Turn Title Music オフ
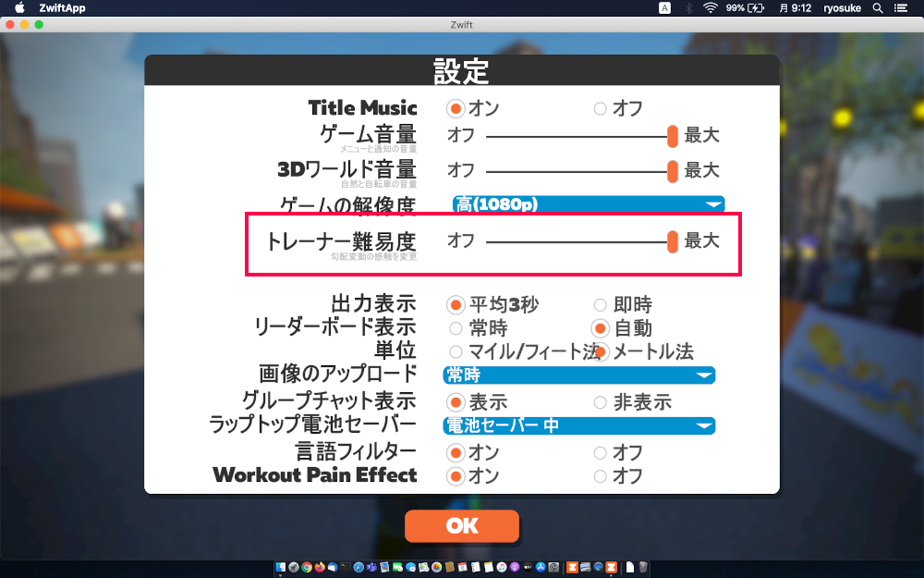This screenshot has width=924, height=578. (x=600, y=108)
